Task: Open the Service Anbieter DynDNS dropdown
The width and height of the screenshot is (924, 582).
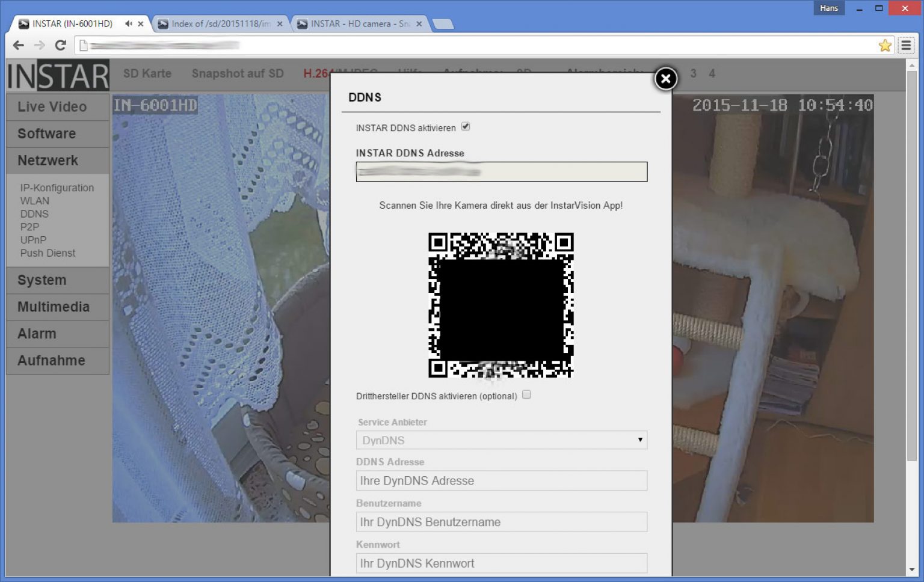Action: pos(501,440)
